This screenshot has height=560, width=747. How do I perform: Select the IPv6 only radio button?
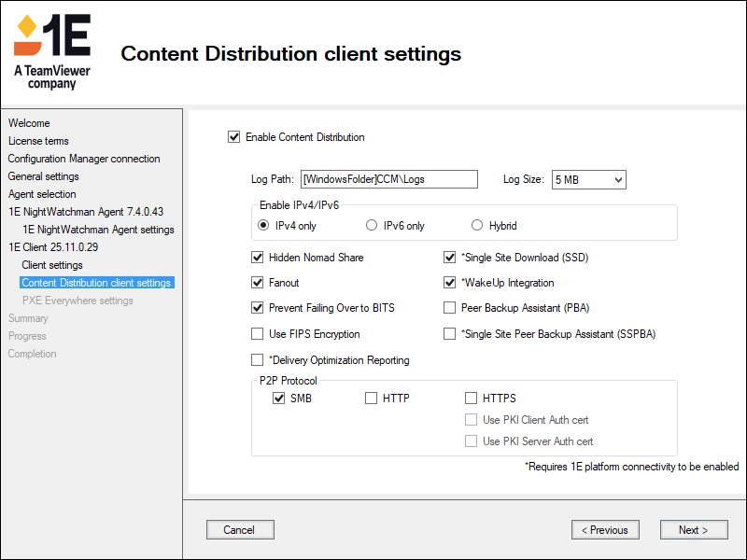(372, 226)
